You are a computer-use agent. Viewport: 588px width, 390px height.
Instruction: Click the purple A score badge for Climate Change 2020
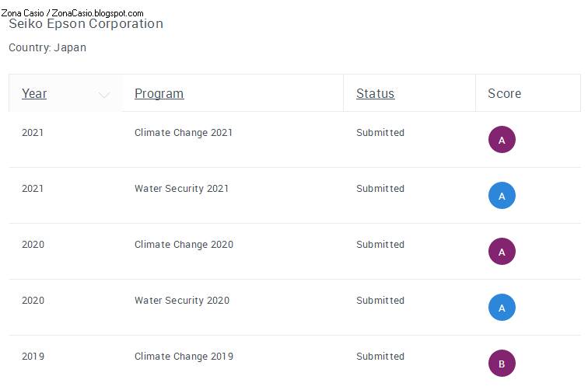(x=502, y=252)
